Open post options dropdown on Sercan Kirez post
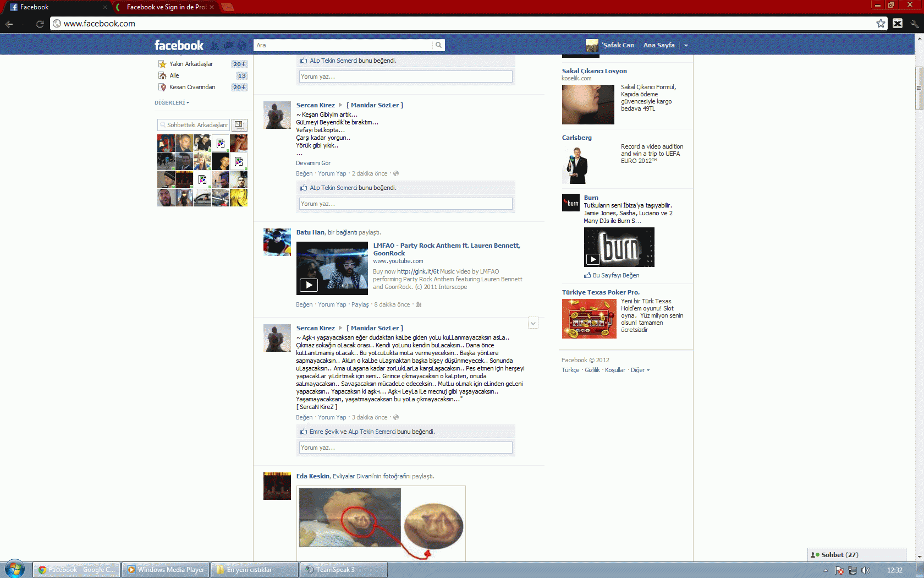 coord(533,323)
